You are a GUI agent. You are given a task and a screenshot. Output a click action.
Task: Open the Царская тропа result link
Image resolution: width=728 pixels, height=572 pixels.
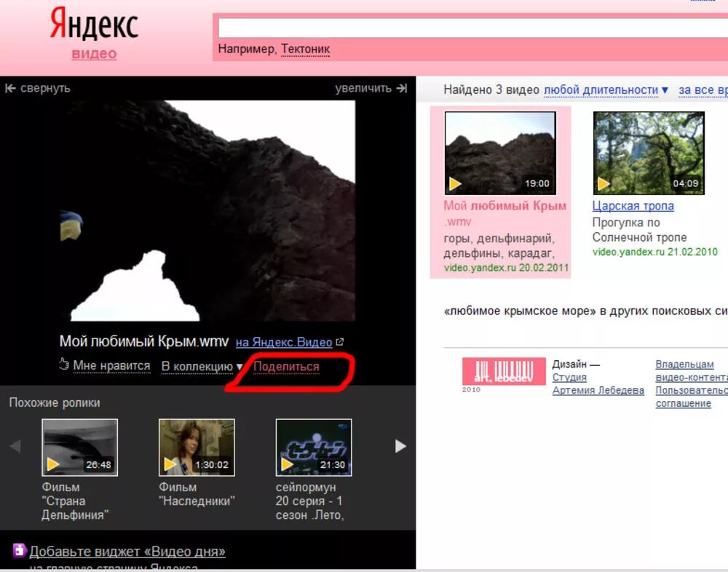click(x=633, y=206)
